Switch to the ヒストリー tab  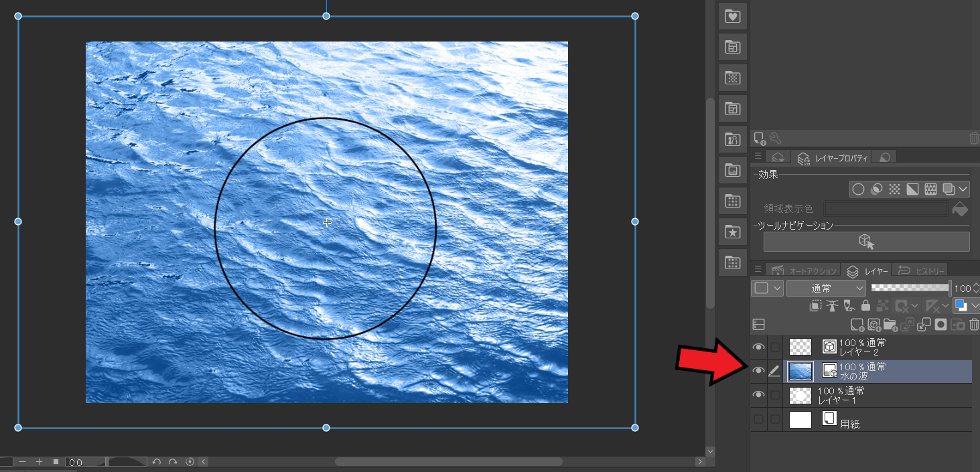tap(922, 271)
